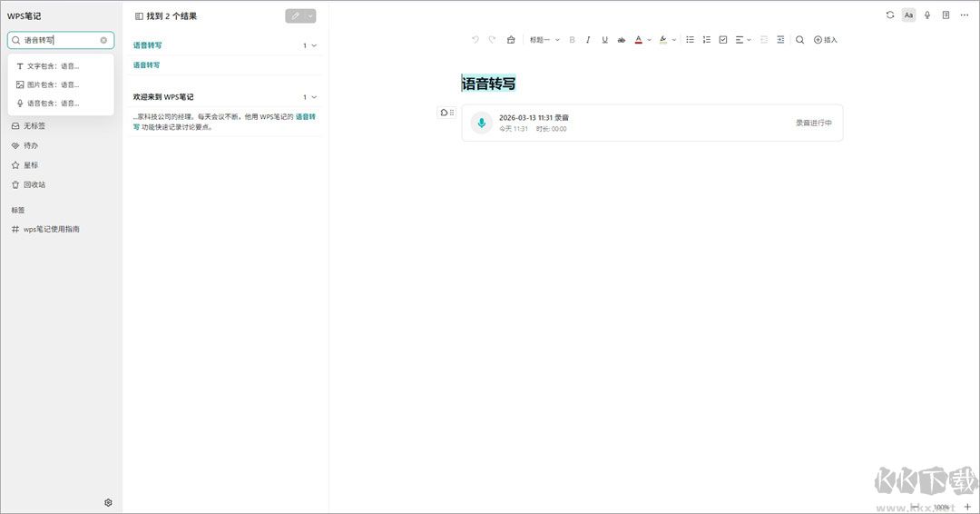The width and height of the screenshot is (980, 514).
Task: Toggle italic formatting
Action: pyautogui.click(x=588, y=39)
